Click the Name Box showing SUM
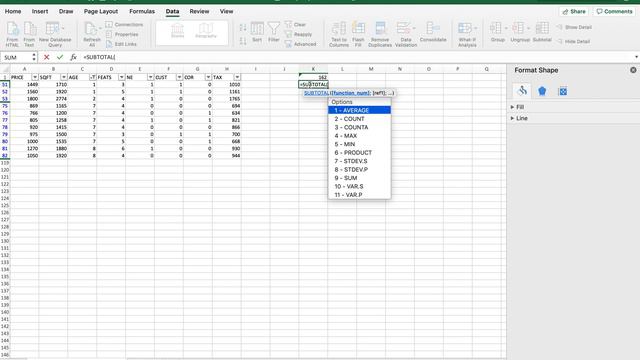Screen dimensions: 640x360 pyautogui.click(x=16, y=57)
